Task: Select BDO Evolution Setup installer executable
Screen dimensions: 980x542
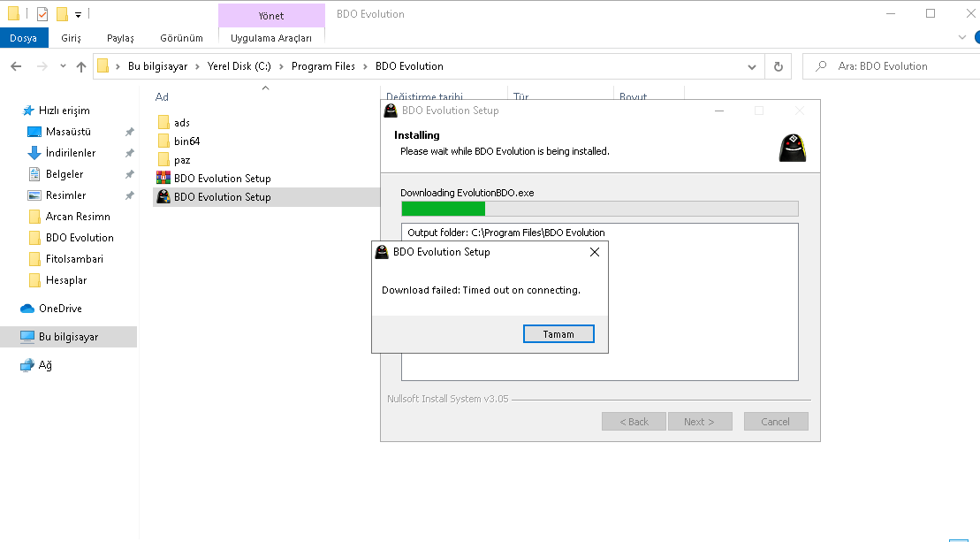Action: [x=214, y=197]
